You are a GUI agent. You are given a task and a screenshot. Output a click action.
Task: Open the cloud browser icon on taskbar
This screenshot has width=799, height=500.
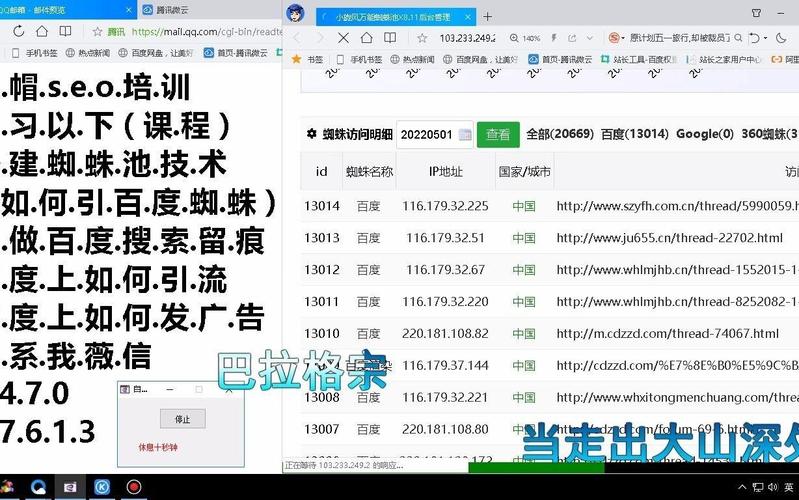point(38,487)
